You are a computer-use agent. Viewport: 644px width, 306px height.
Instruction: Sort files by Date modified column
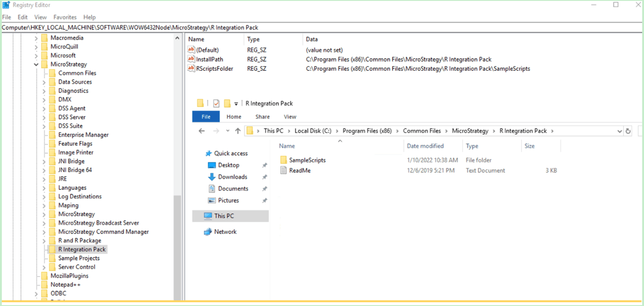(425, 146)
